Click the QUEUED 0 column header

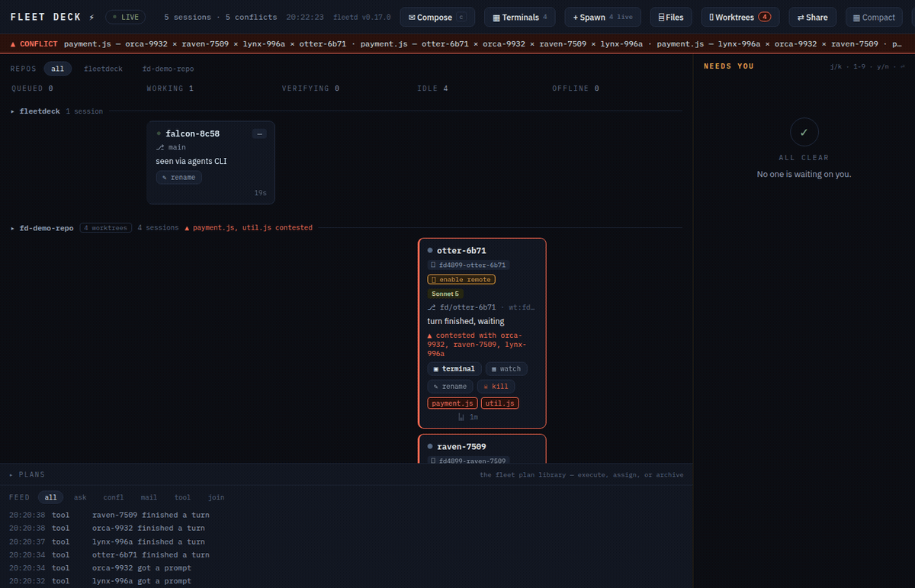[x=32, y=88]
